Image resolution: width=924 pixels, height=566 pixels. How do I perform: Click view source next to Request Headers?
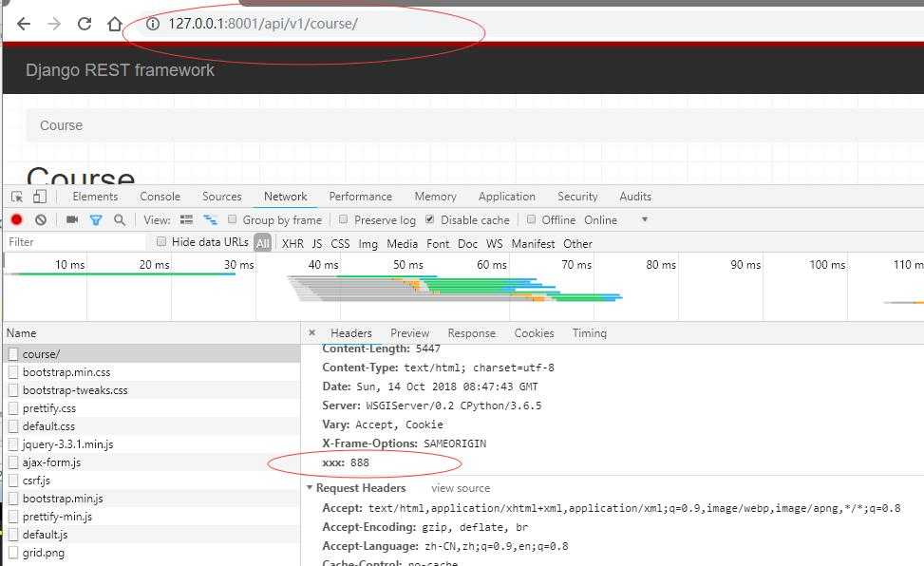(x=461, y=488)
